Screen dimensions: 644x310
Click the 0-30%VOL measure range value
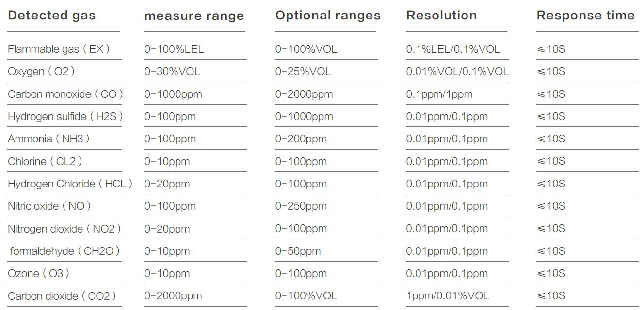[172, 72]
